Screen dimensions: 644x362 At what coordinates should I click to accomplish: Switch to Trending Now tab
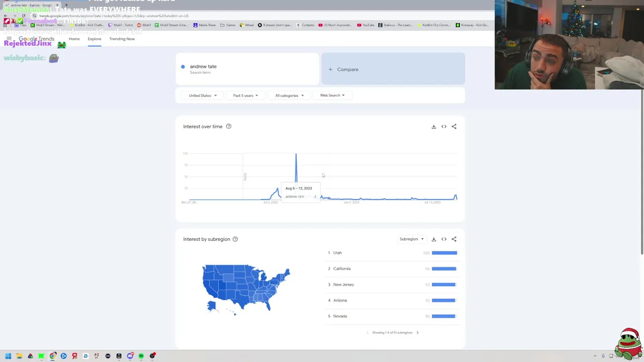point(122,39)
